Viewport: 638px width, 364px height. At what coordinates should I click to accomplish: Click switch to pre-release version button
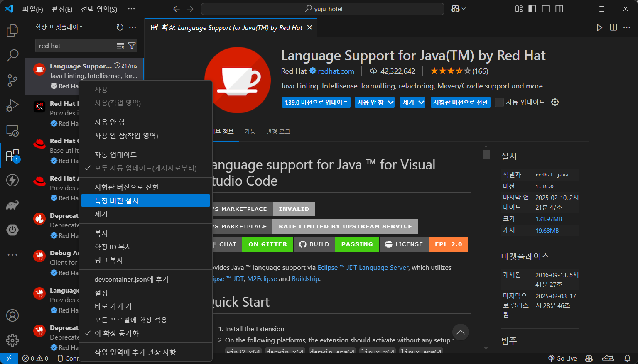(x=460, y=102)
